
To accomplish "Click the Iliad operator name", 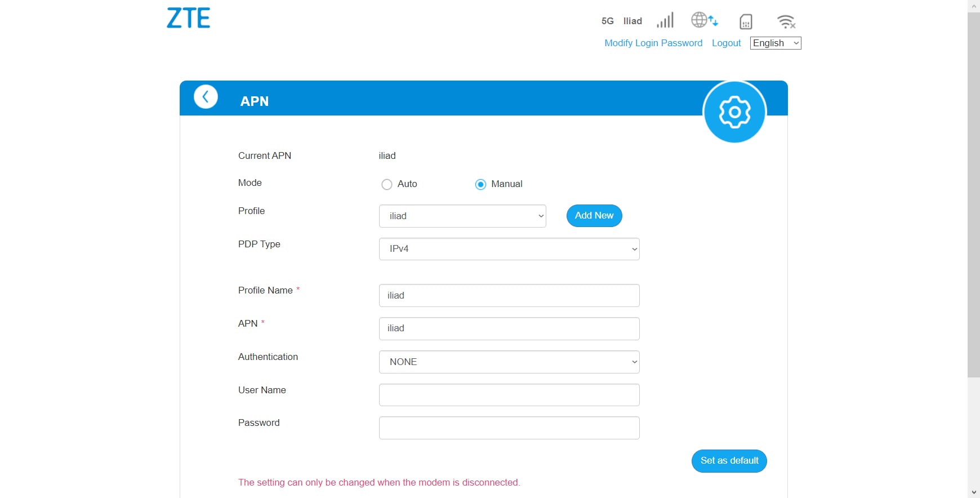I will point(632,21).
